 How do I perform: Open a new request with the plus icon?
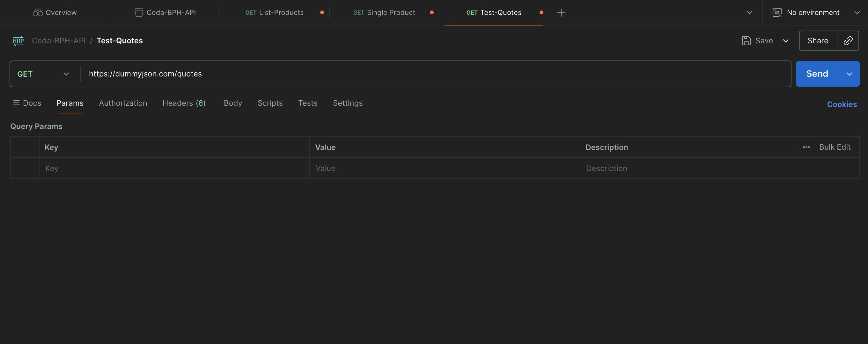(561, 12)
